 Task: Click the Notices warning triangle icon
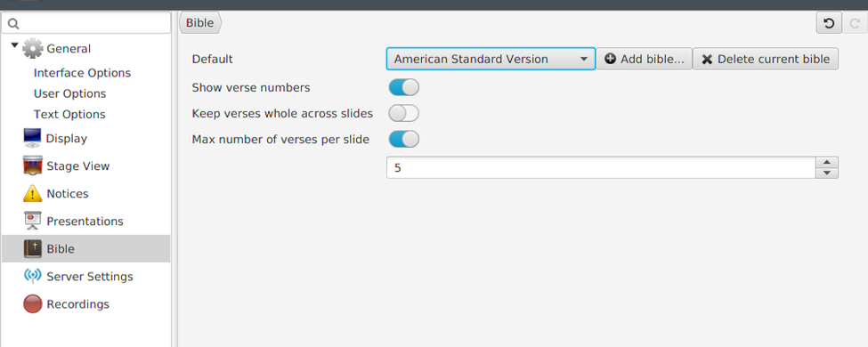[x=33, y=193]
